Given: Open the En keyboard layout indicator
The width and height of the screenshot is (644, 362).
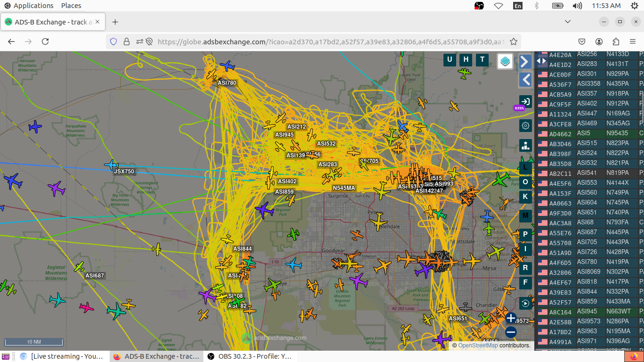Looking at the screenshot, I should 518,6.
